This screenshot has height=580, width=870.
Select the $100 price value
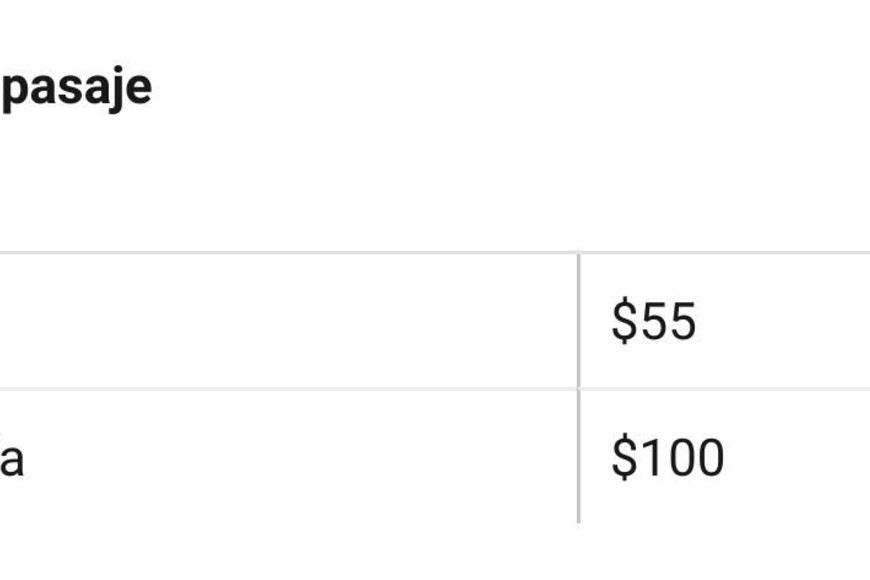pos(667,458)
